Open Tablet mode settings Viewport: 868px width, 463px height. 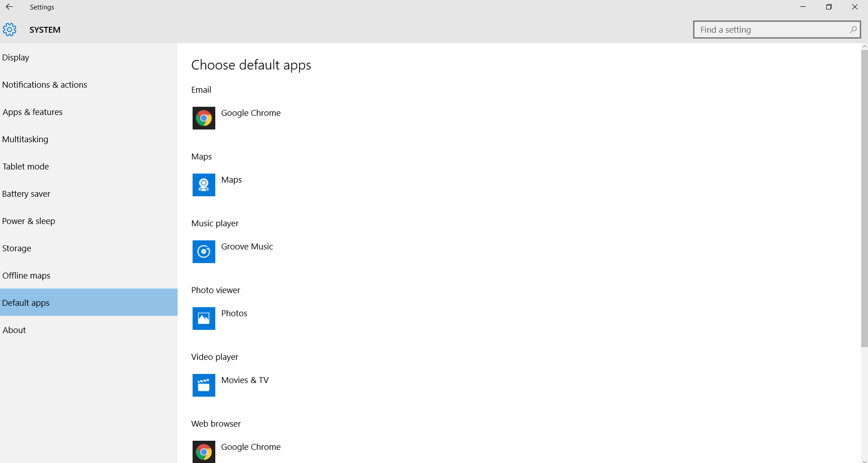(89, 166)
